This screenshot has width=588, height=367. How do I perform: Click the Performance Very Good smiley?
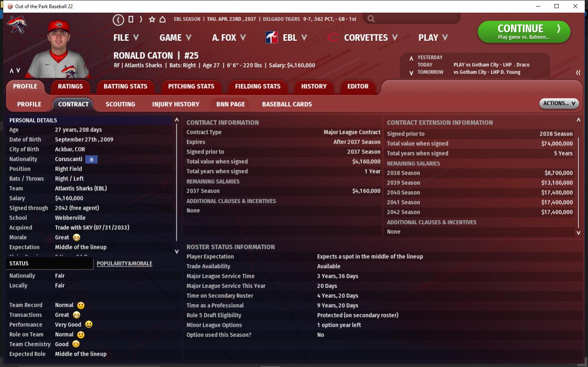pyautogui.click(x=89, y=325)
